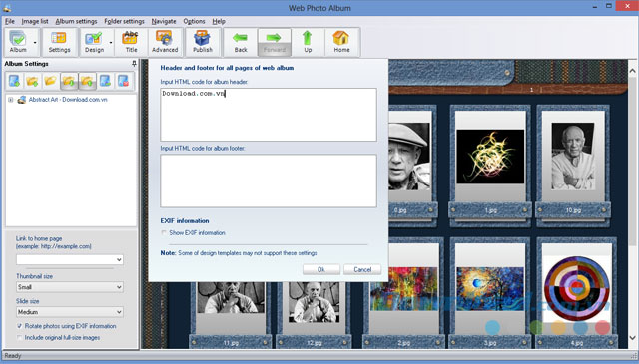This screenshot has height=364, width=639.
Task: Open the Navigate menu
Action: pyautogui.click(x=164, y=21)
